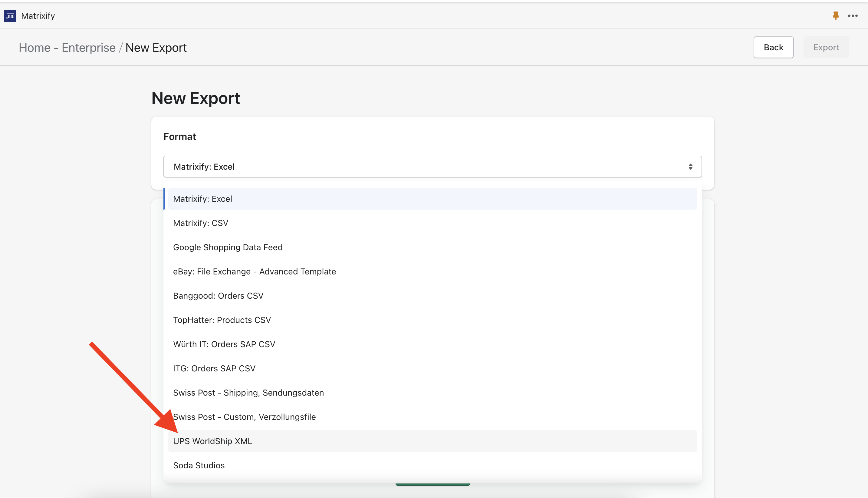The image size is (868, 498).
Task: Click the Back button
Action: 773,47
